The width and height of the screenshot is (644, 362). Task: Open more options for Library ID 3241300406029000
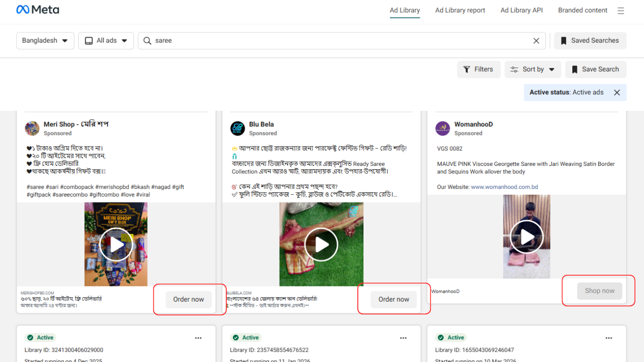pos(198,338)
